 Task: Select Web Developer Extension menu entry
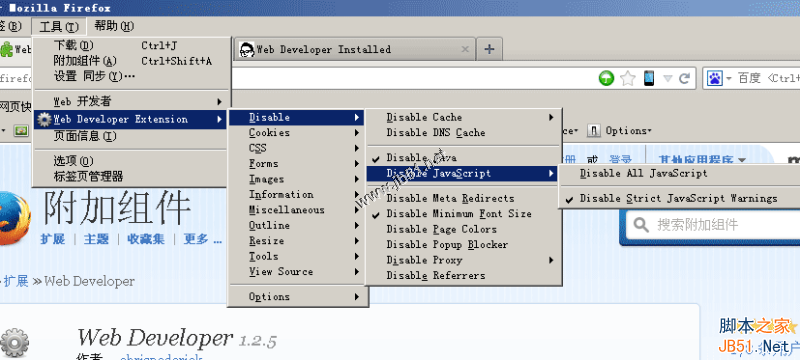(130, 119)
